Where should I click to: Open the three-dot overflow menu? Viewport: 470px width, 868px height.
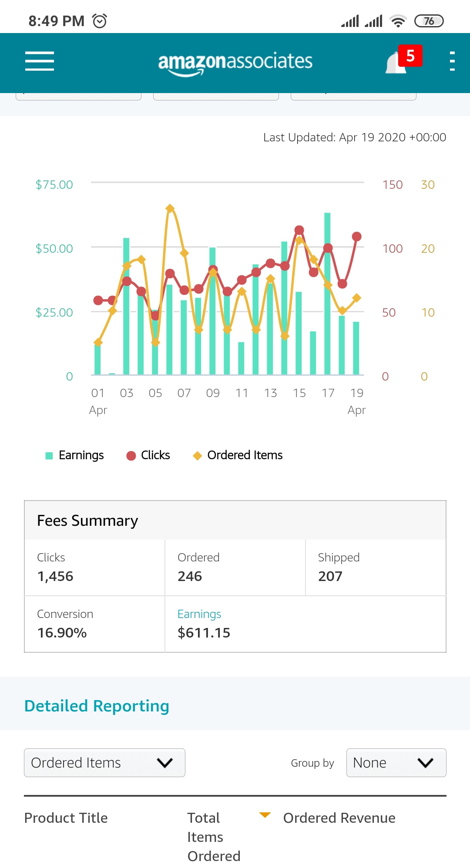[452, 61]
